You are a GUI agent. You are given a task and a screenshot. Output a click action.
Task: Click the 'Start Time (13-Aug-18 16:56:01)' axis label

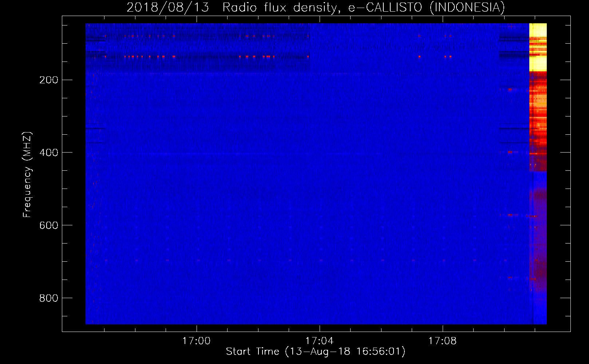(x=316, y=352)
